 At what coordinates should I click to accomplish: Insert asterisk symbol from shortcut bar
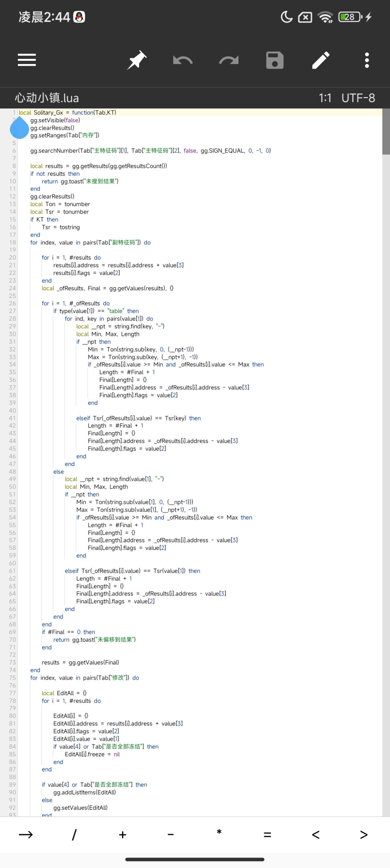(x=219, y=832)
